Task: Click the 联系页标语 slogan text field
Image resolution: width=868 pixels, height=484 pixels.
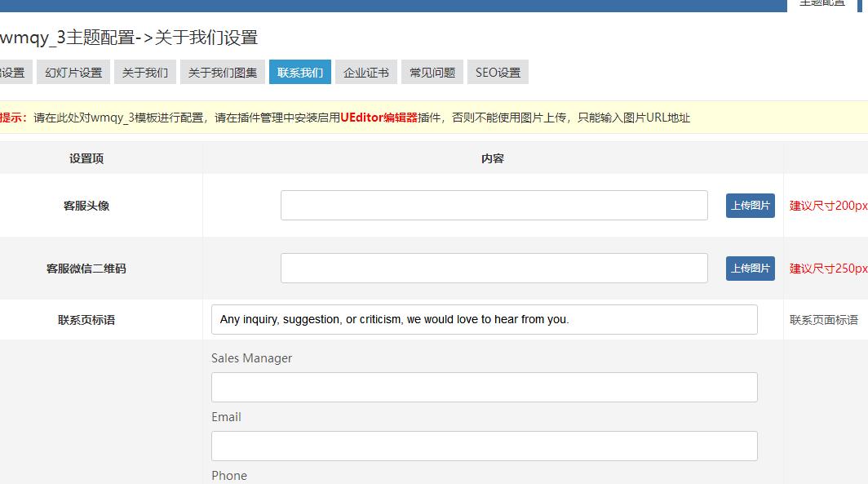Action: click(x=485, y=319)
